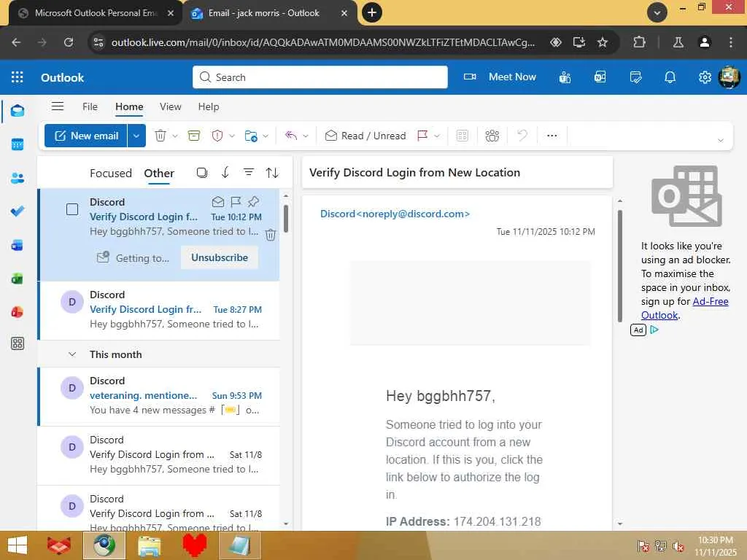Open More apps in the sidebar

[18, 343]
